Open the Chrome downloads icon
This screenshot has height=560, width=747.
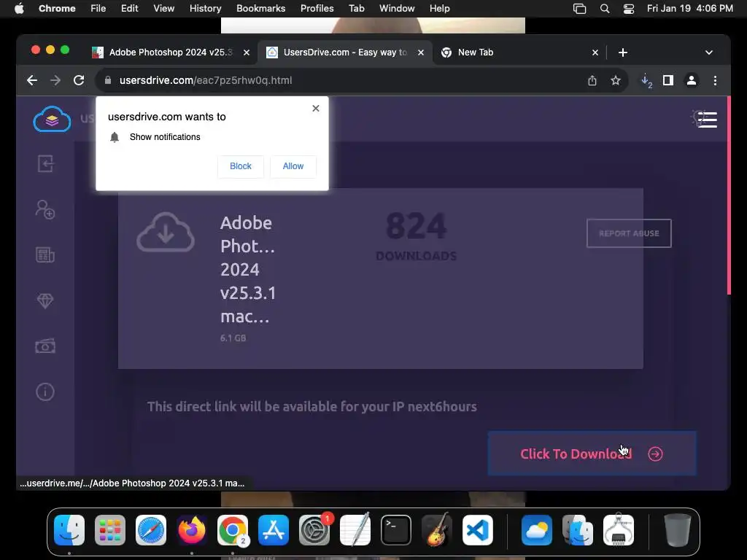pos(646,80)
